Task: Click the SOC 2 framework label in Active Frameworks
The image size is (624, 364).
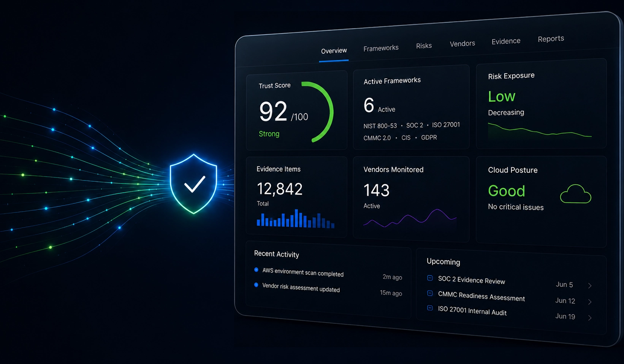Action: tap(415, 125)
